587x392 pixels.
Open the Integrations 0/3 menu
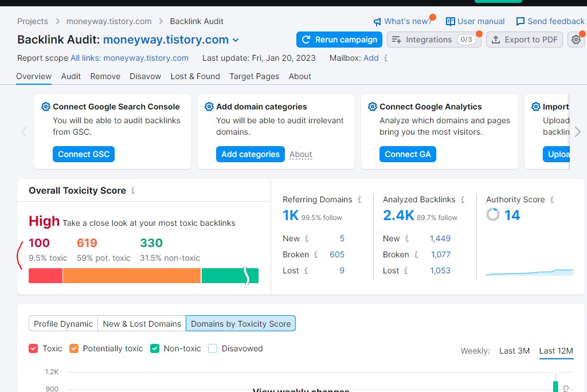coord(434,40)
